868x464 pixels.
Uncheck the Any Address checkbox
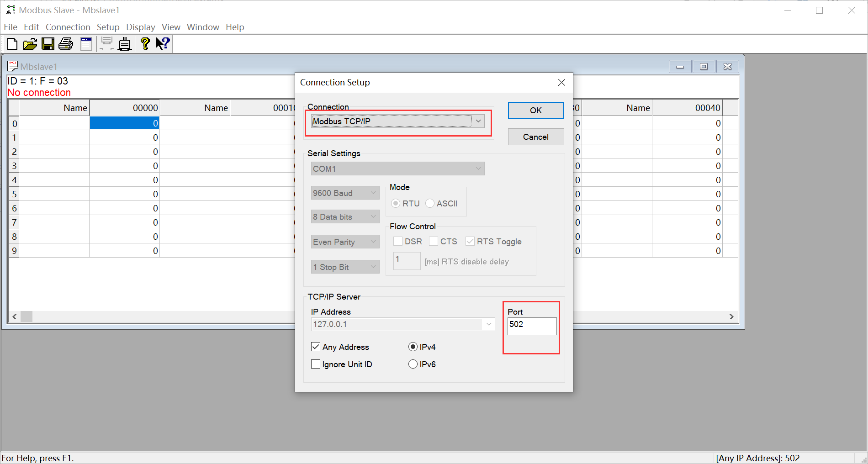316,347
